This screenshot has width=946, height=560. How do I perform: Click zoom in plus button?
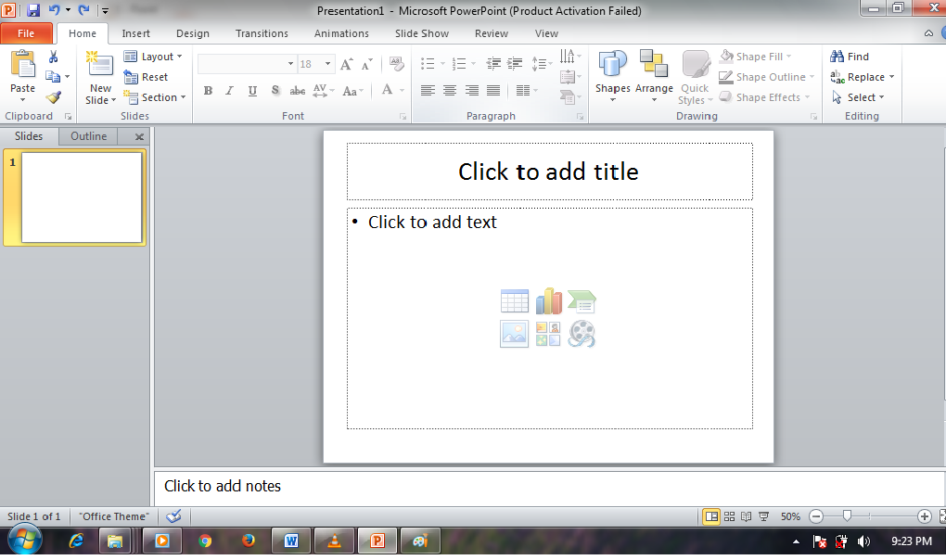(x=925, y=516)
